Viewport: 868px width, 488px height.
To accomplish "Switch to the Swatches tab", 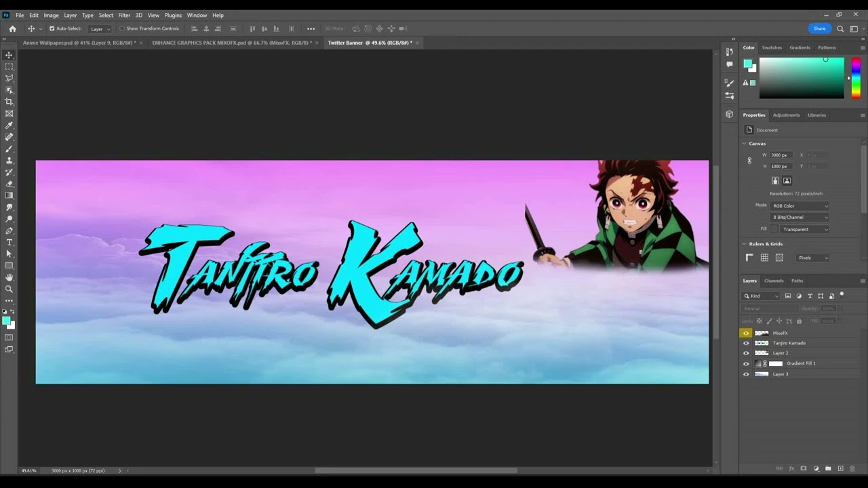I will coord(772,47).
